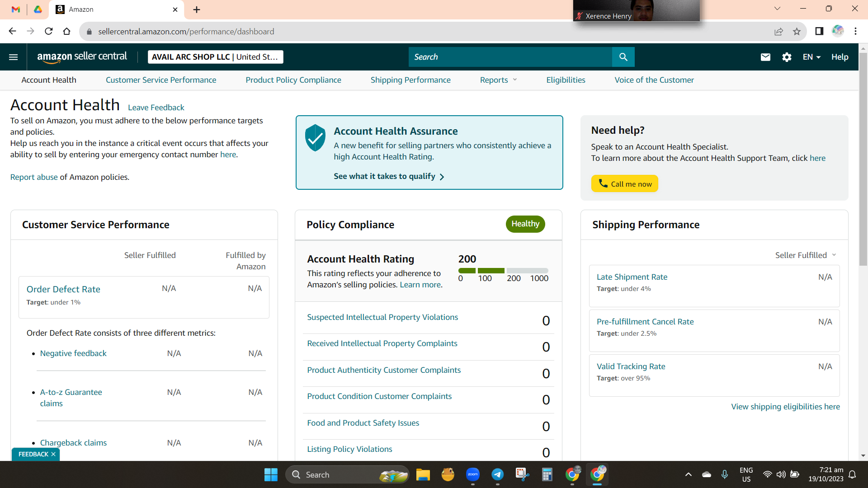Screen dimensions: 868x488
Task: Open Food and Product Safety Issues
Action: [363, 423]
